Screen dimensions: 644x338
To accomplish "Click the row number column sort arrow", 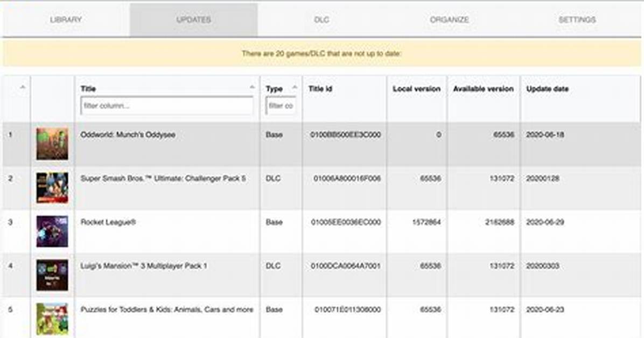I will pyautogui.click(x=23, y=87).
